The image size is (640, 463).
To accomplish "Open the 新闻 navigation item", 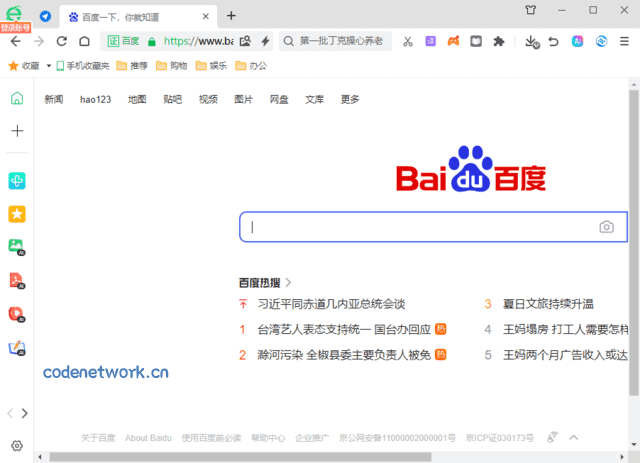I will point(54,99).
